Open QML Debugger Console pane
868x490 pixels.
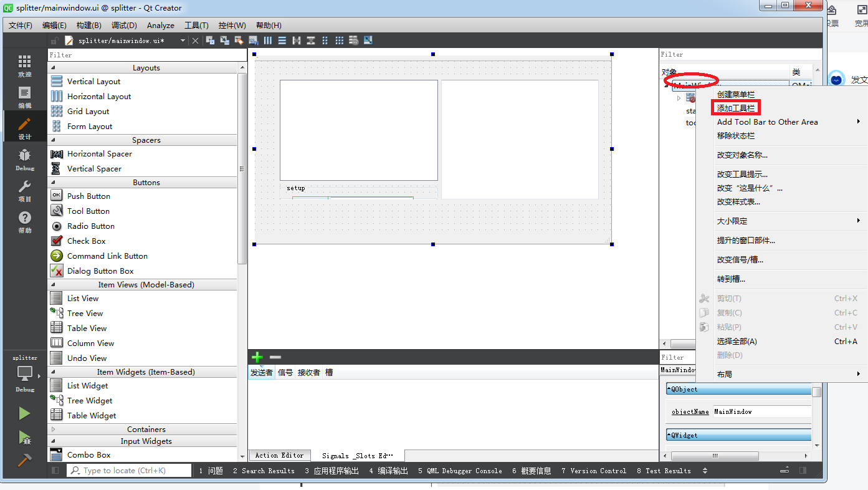tap(460, 471)
